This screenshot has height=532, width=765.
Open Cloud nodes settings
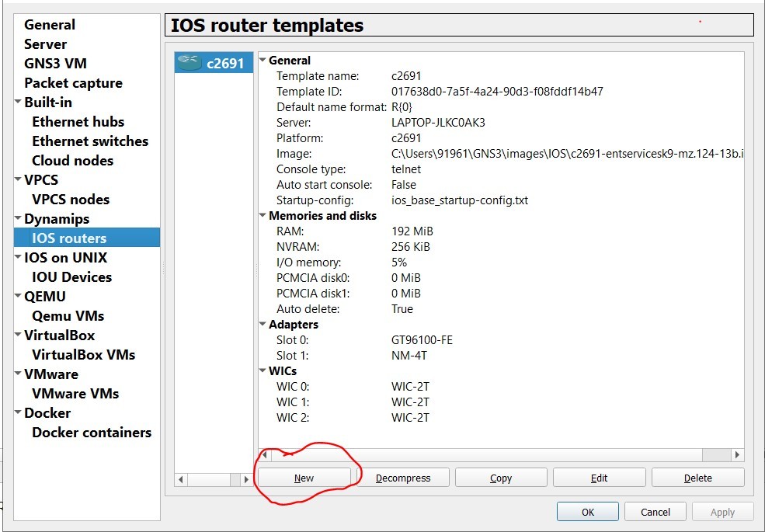pyautogui.click(x=71, y=160)
